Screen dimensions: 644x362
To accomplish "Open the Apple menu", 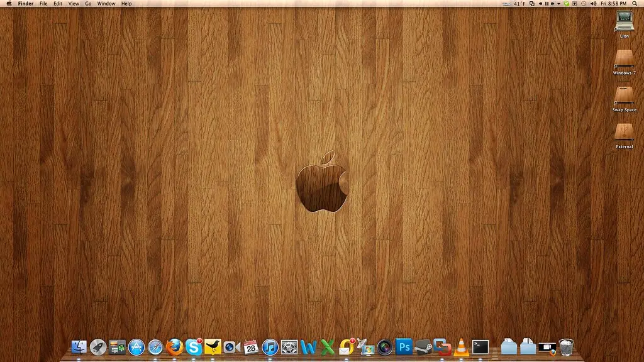I will (x=9, y=4).
